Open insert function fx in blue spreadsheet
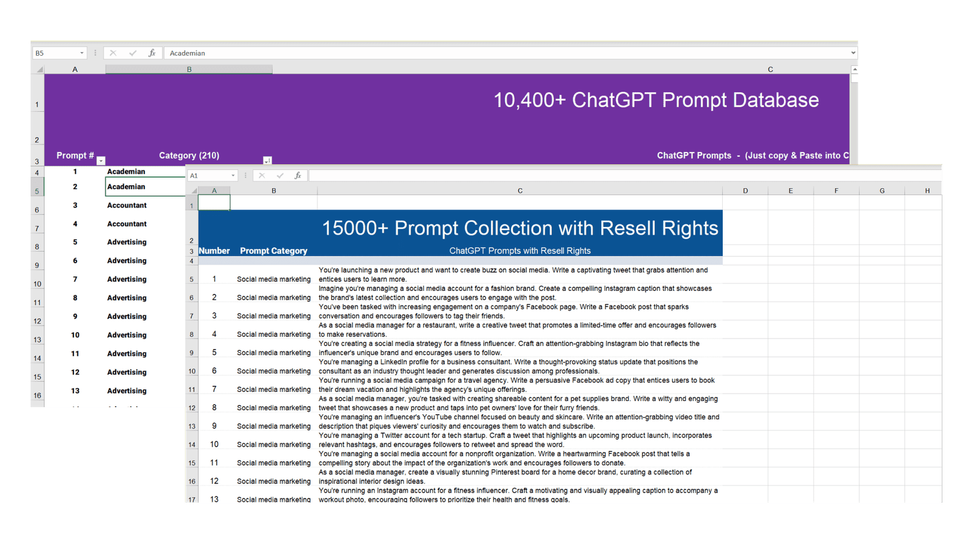Screen dimensions: 980x551 (298, 176)
